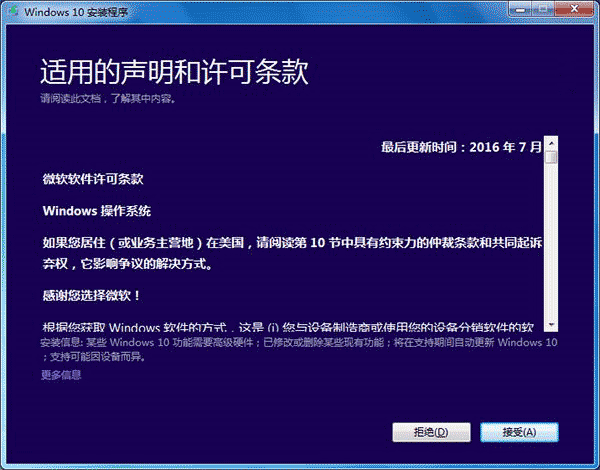
Task: Click the 安装信息 notice text
Action: (x=299, y=350)
